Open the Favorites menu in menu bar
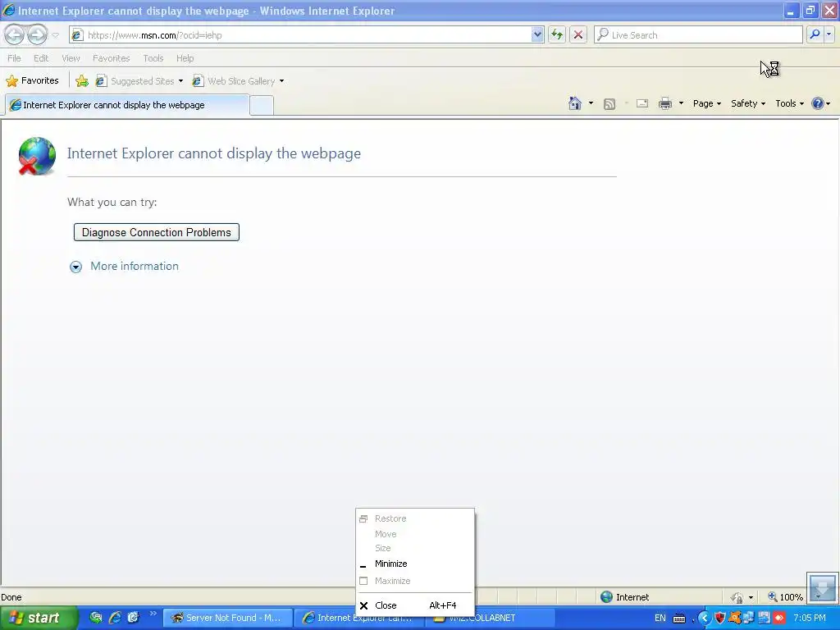This screenshot has width=840, height=630. [111, 58]
